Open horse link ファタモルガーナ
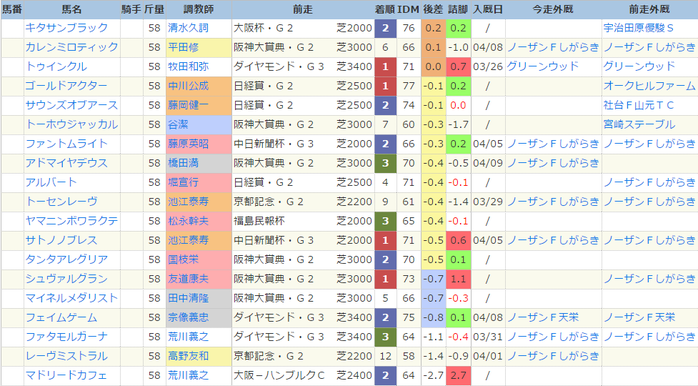This screenshot has height=386, width=698. click(66, 337)
